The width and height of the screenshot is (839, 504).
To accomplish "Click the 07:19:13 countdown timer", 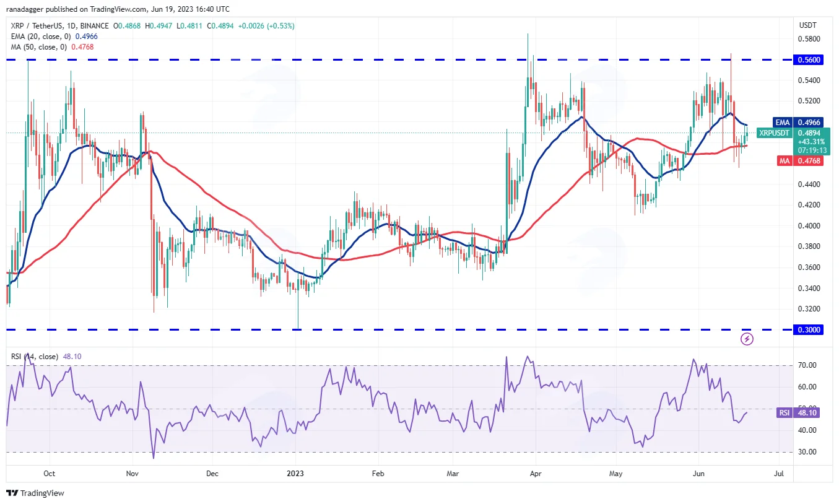I will pyautogui.click(x=811, y=150).
